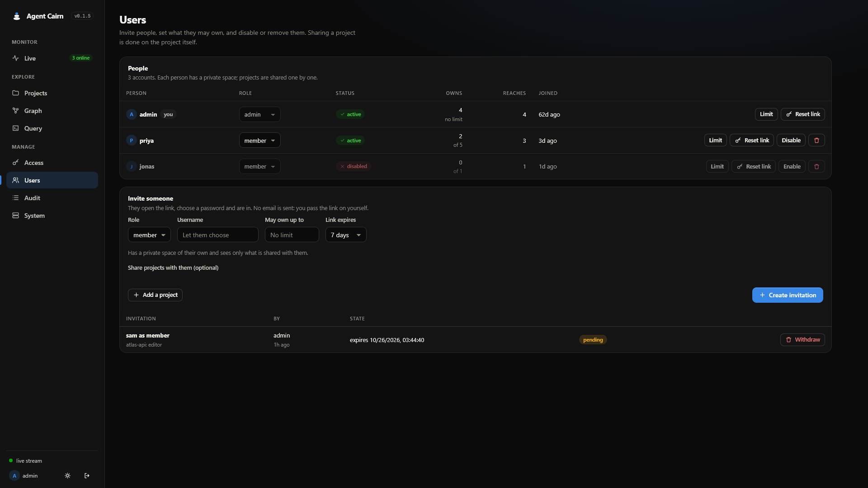The image size is (868, 488).
Task: Reset link for jonas
Action: pos(754,167)
